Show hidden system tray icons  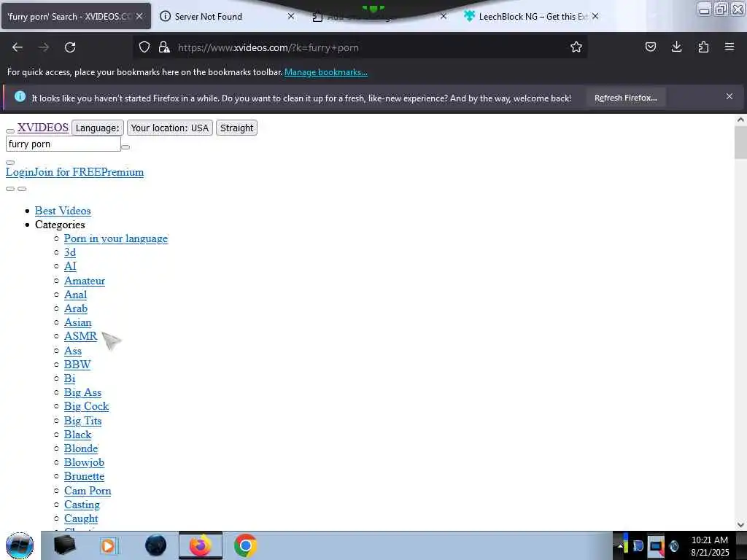click(x=620, y=547)
